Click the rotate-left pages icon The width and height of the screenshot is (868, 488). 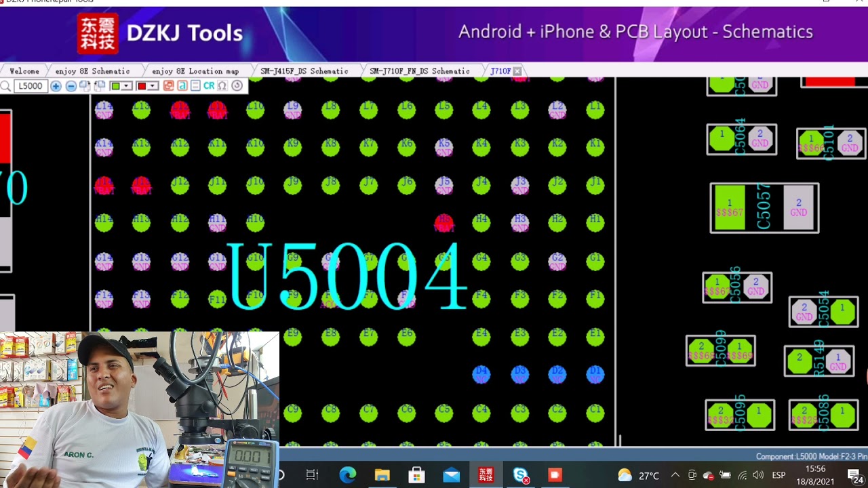[100, 86]
